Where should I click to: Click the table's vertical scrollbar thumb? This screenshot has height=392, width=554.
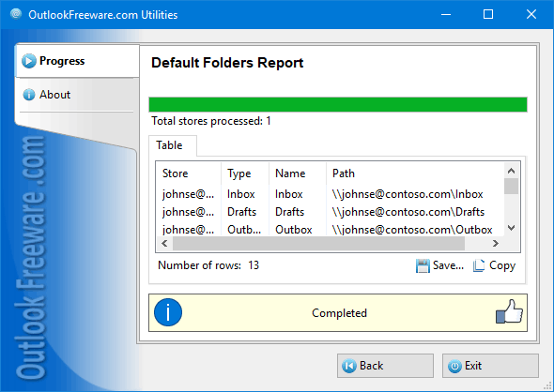click(511, 187)
